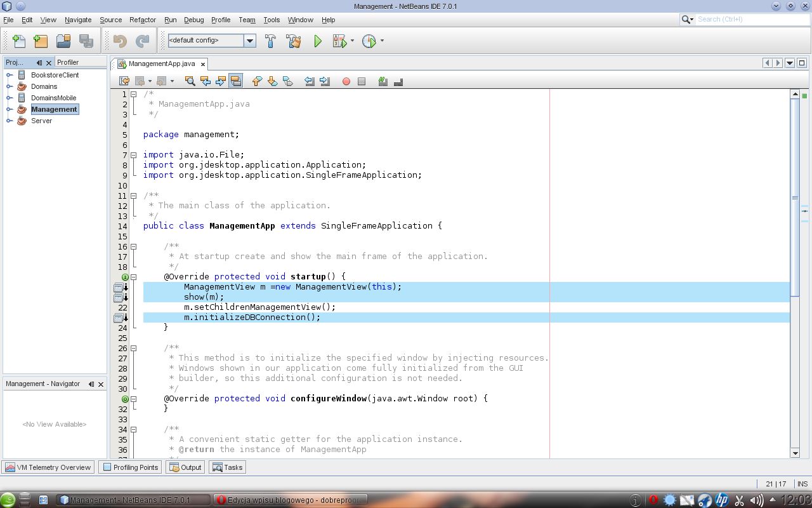This screenshot has height=508, width=812.
Task: Expand the configuration dropdown showing default config
Action: coord(249,40)
